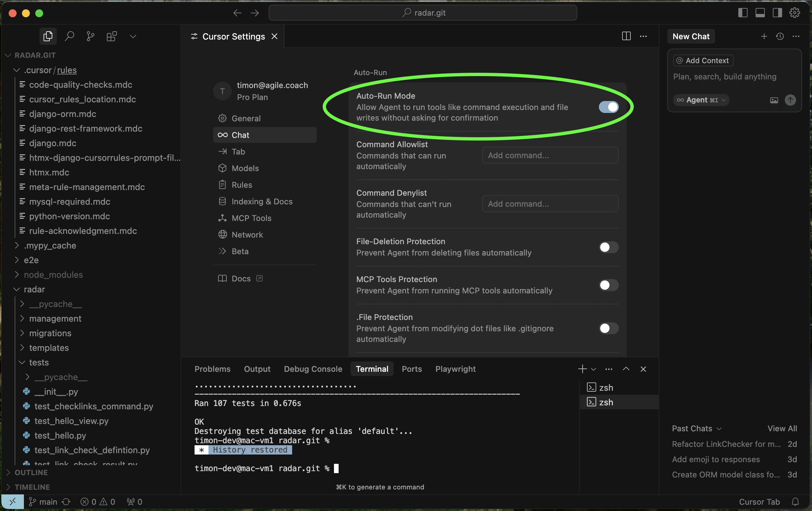
Task: Expand the .mypy_cache folder
Action: (x=50, y=246)
